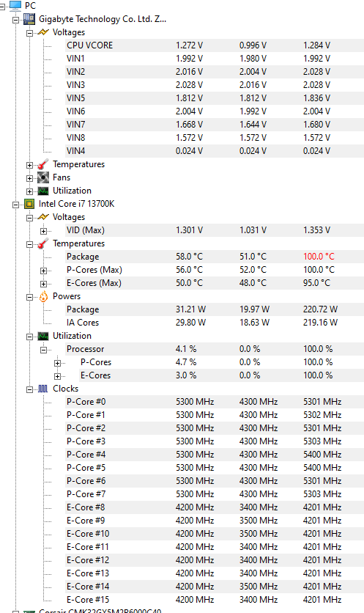Select the VIN5 voltage row
This screenshot has width=364, height=613.
215,98
